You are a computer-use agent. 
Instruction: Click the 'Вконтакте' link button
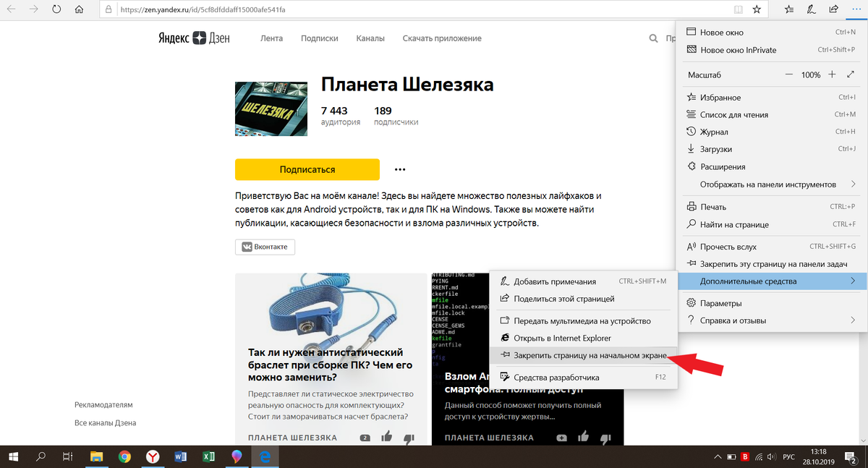tap(265, 247)
